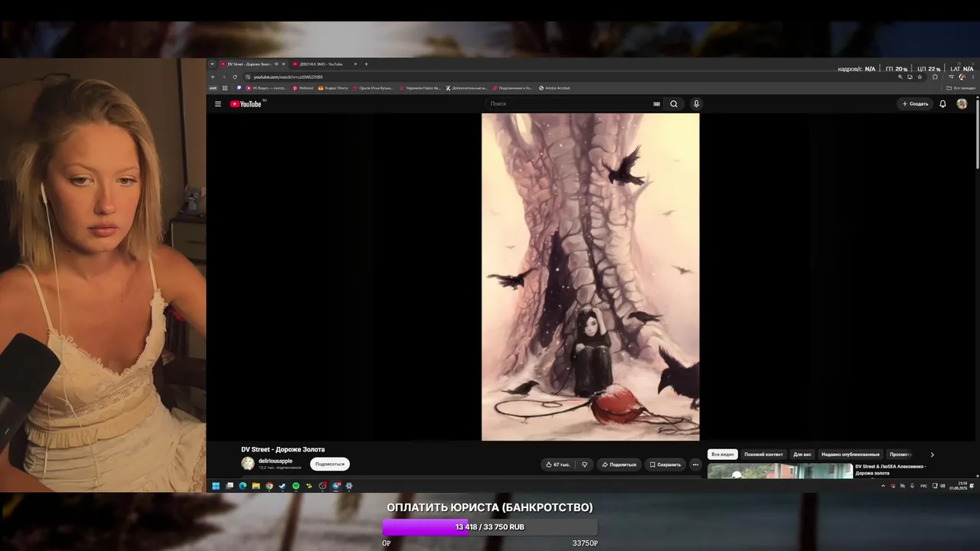The height and width of the screenshot is (551, 980).
Task: Show hidden system tray icons chevron
Action: click(x=883, y=486)
